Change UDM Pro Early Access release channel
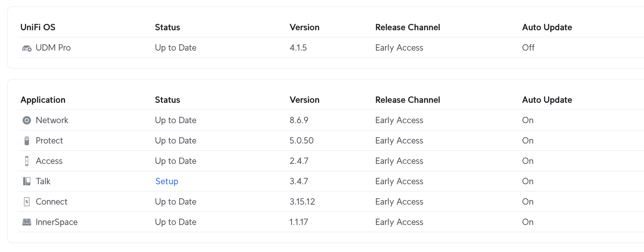Screen dimensions: 644x252 399,48
